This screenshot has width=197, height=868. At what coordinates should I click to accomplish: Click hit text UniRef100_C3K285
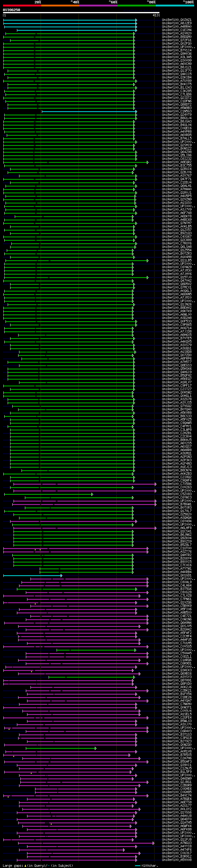(x=176, y=91)
